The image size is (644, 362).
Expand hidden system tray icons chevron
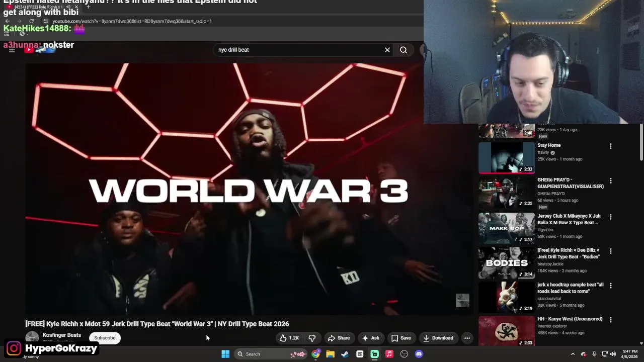point(573,354)
